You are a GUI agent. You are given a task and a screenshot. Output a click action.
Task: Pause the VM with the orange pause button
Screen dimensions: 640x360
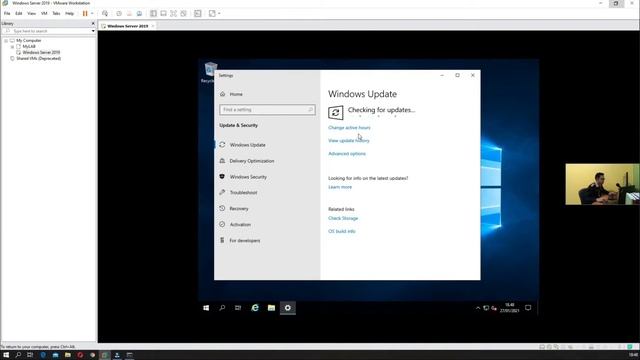(85, 13)
